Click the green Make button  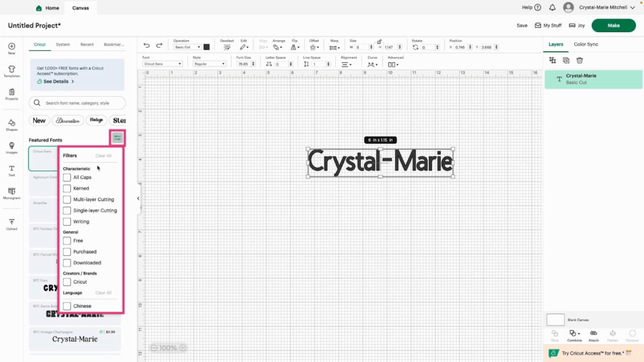[613, 25]
